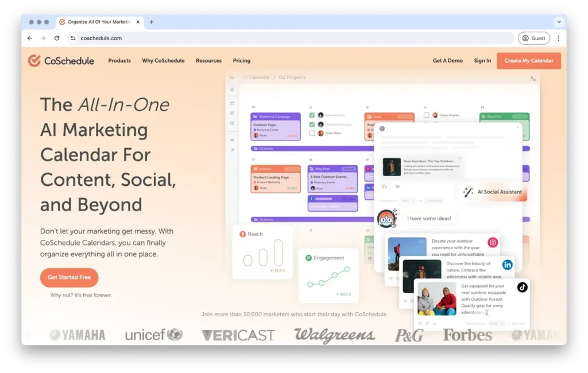588x373 pixels.
Task: Click the unicef logo
Action: click(154, 335)
